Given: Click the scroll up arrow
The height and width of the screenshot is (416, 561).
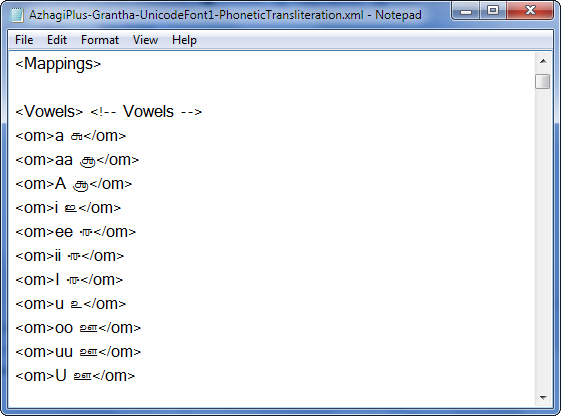Looking at the screenshot, I should pyautogui.click(x=543, y=61).
